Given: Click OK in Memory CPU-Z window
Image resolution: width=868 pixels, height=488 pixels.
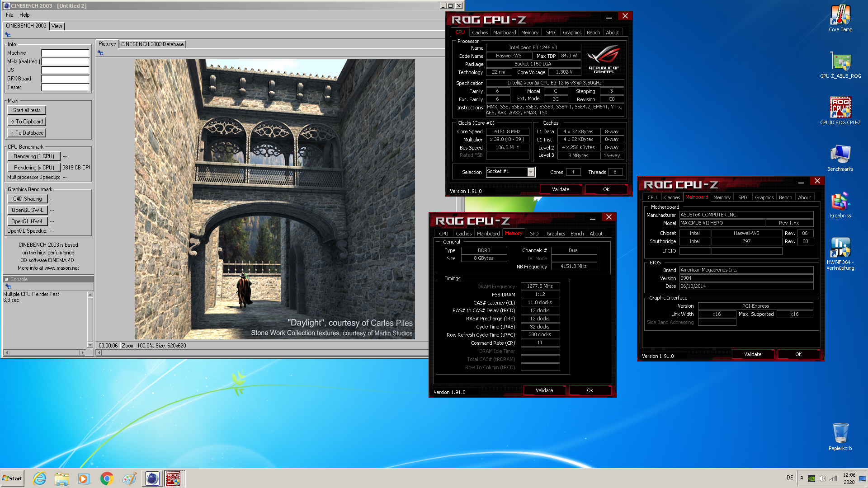Looking at the screenshot, I should tap(590, 391).
